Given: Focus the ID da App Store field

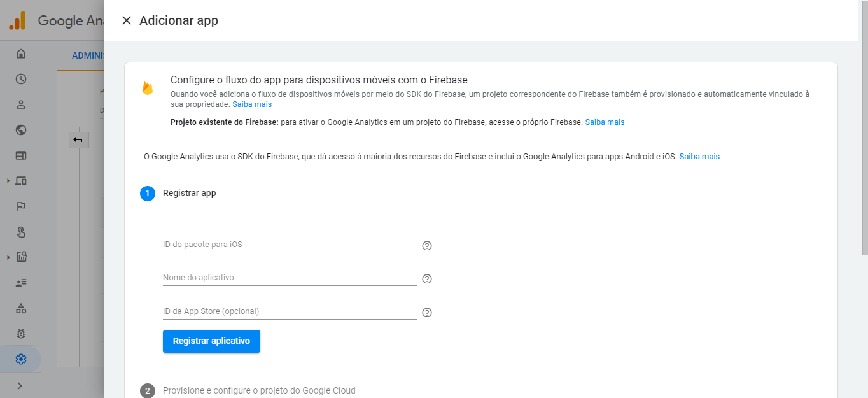Looking at the screenshot, I should point(290,311).
